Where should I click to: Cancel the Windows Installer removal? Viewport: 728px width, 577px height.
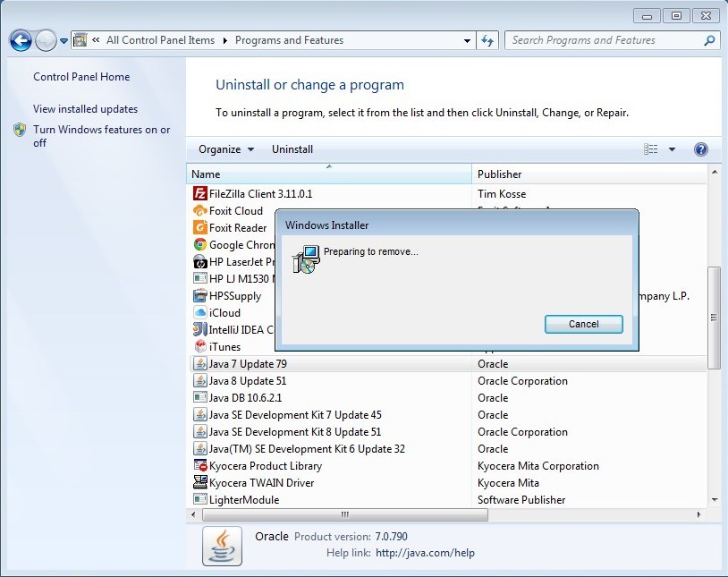(x=584, y=324)
